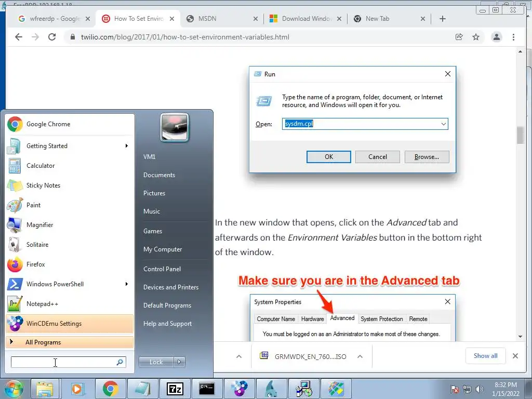Switch to Download Windows tab
This screenshot has width=532, height=399.
(301, 19)
